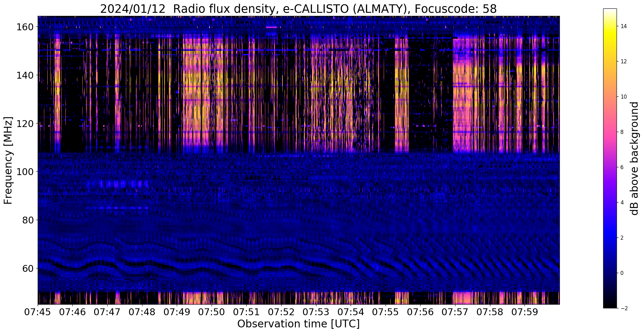
Task: Click the 100 frequency tick label
Action: 25,172
